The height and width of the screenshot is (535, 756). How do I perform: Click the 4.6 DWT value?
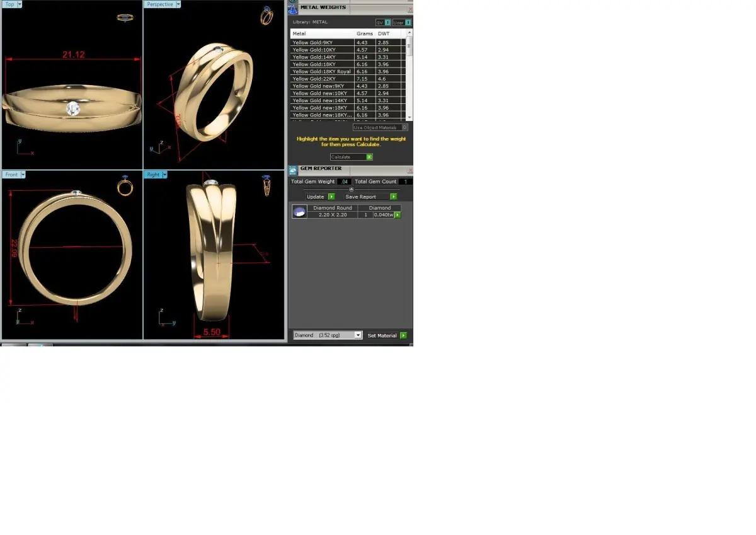point(382,79)
